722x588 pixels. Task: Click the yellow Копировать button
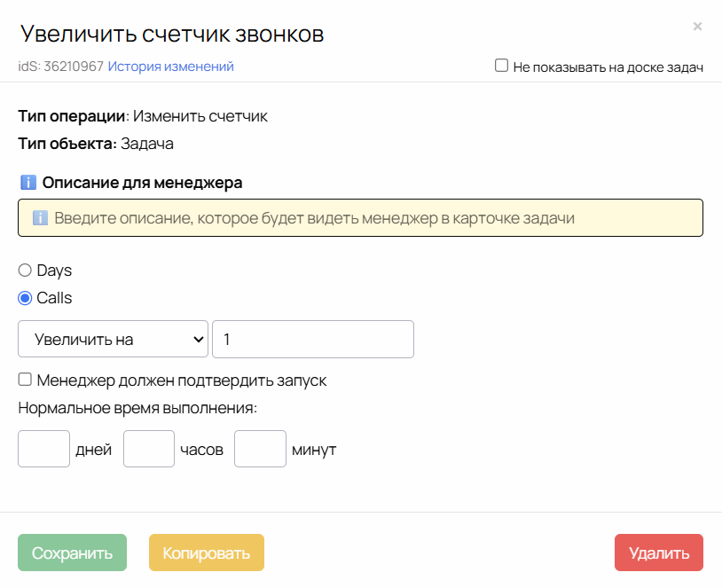point(207,553)
